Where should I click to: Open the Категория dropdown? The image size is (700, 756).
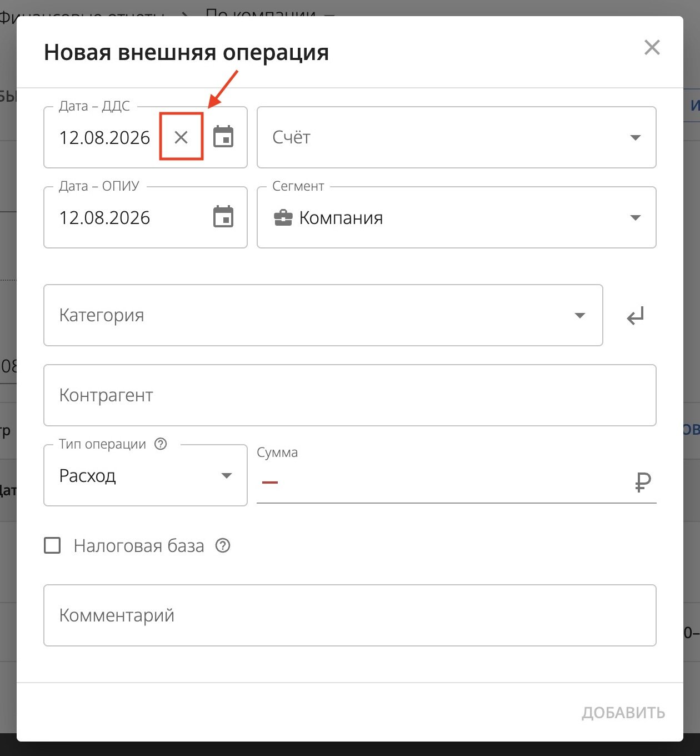click(x=323, y=315)
